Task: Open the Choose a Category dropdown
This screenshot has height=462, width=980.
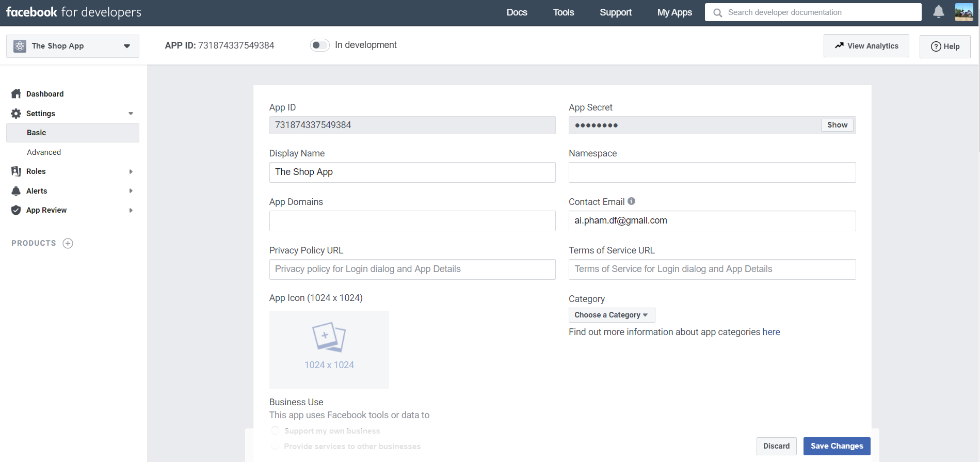Action: coord(612,315)
